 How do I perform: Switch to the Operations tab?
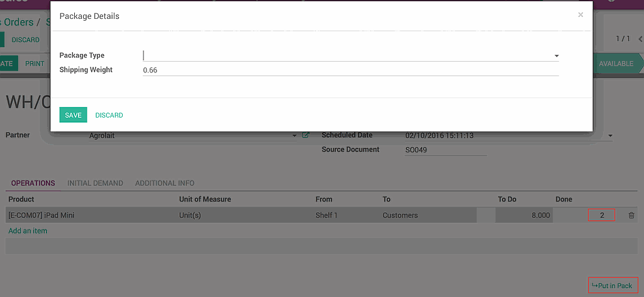[x=33, y=183]
